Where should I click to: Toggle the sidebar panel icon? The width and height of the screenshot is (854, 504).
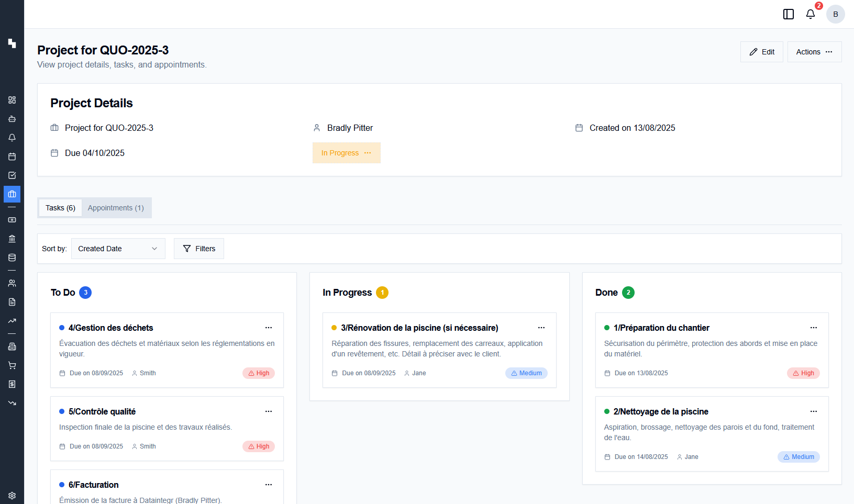tap(788, 14)
